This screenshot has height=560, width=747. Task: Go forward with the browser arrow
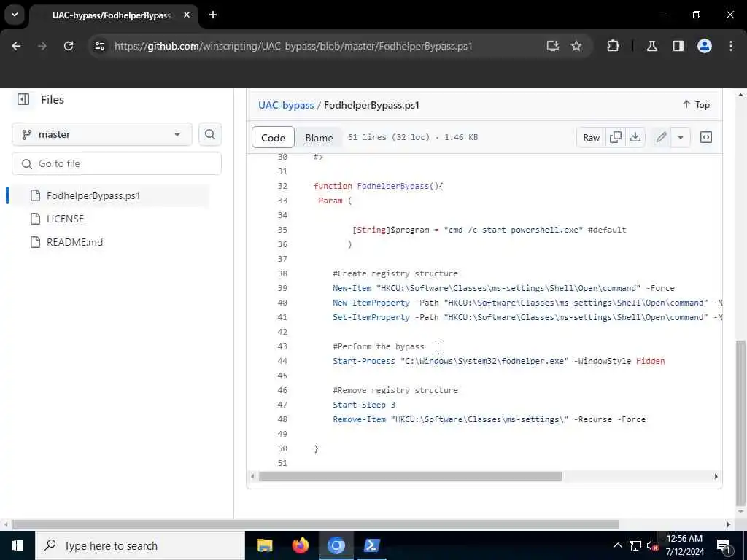[42, 46]
